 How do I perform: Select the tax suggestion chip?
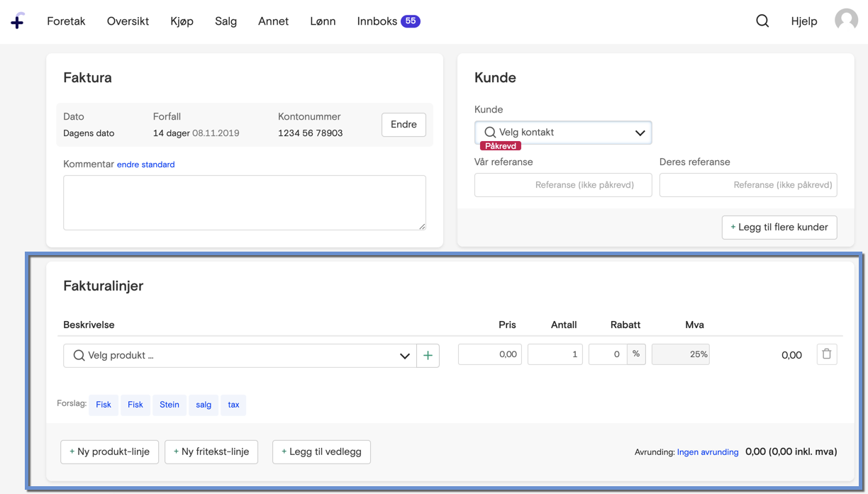click(233, 405)
